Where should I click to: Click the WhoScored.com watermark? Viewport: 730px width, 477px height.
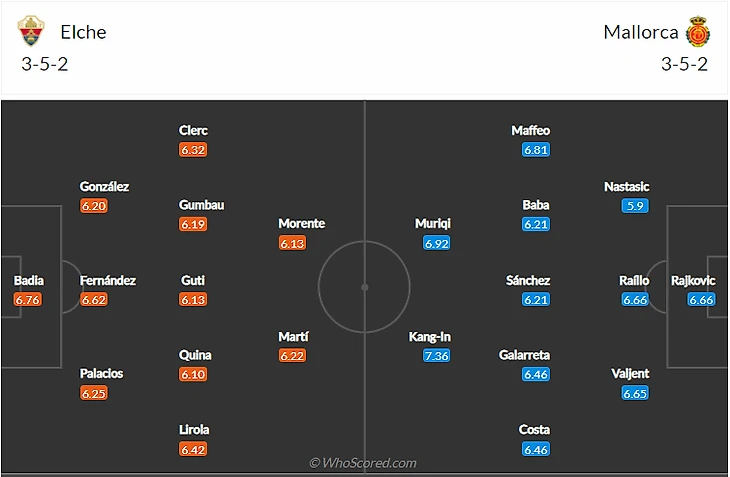pos(363,463)
